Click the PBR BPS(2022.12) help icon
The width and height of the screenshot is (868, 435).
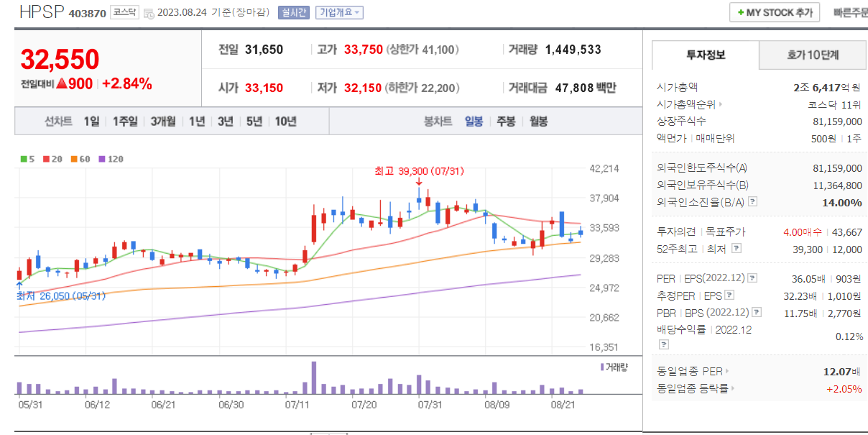pyautogui.click(x=755, y=311)
